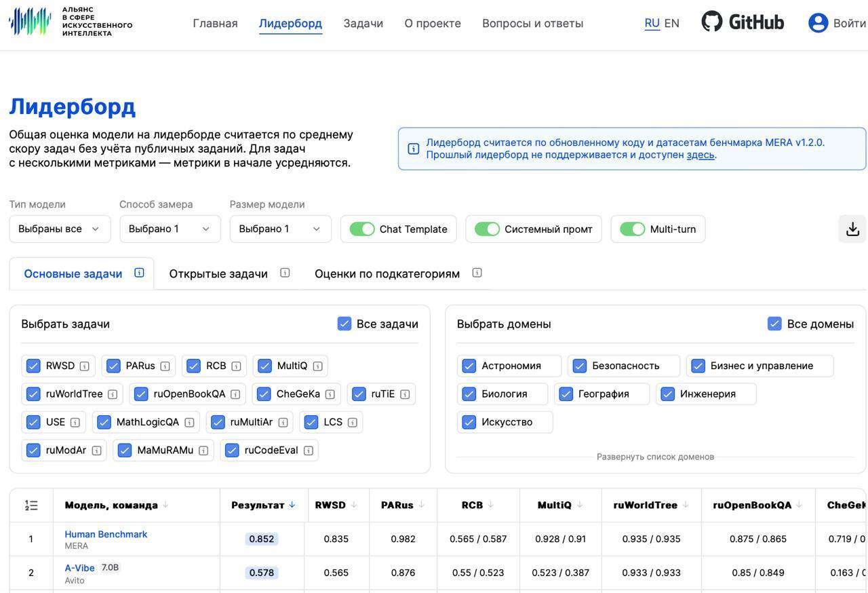Viewport: 868px width, 593px height.
Task: Expand the Размер модели dropdown
Action: [x=279, y=229]
